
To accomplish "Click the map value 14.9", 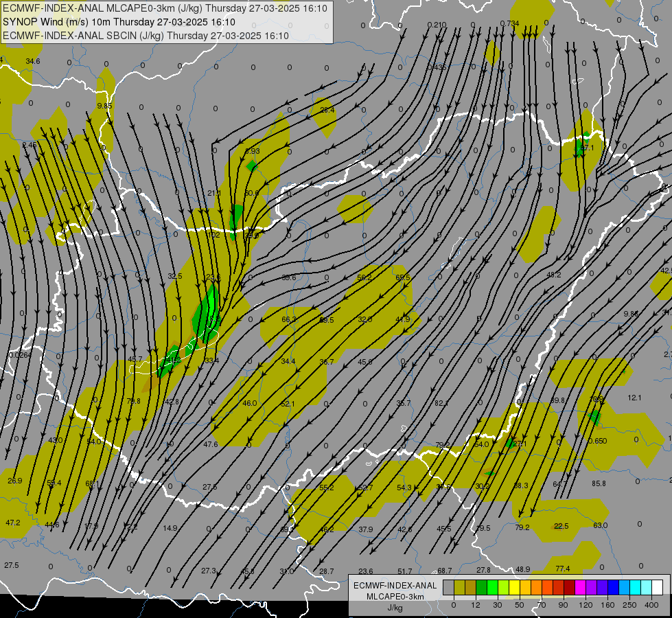I will 170,527.
